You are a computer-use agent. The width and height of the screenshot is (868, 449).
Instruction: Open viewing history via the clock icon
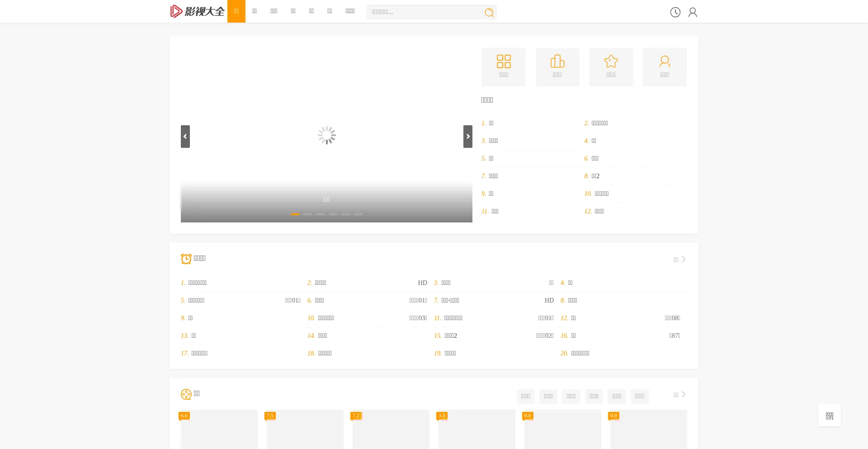tap(675, 12)
